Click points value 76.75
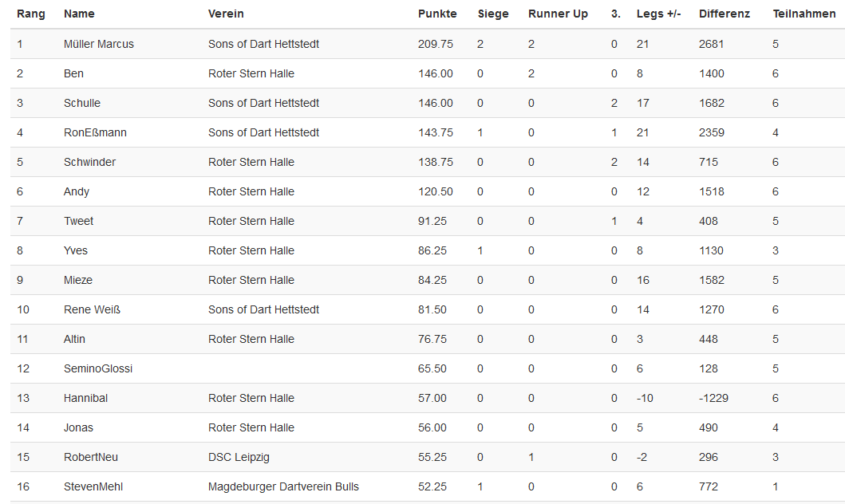845x504 pixels. (x=432, y=339)
